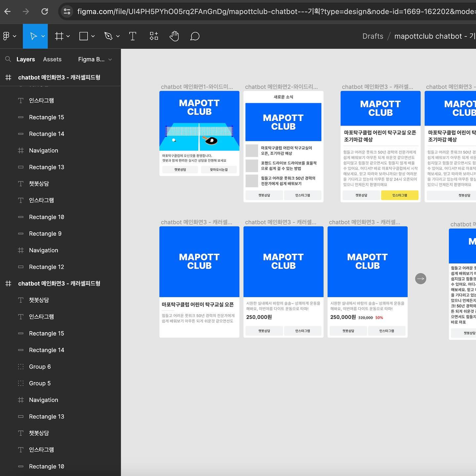This screenshot has width=476, height=476.
Task: Click the search icon in Layers panel
Action: [8, 59]
